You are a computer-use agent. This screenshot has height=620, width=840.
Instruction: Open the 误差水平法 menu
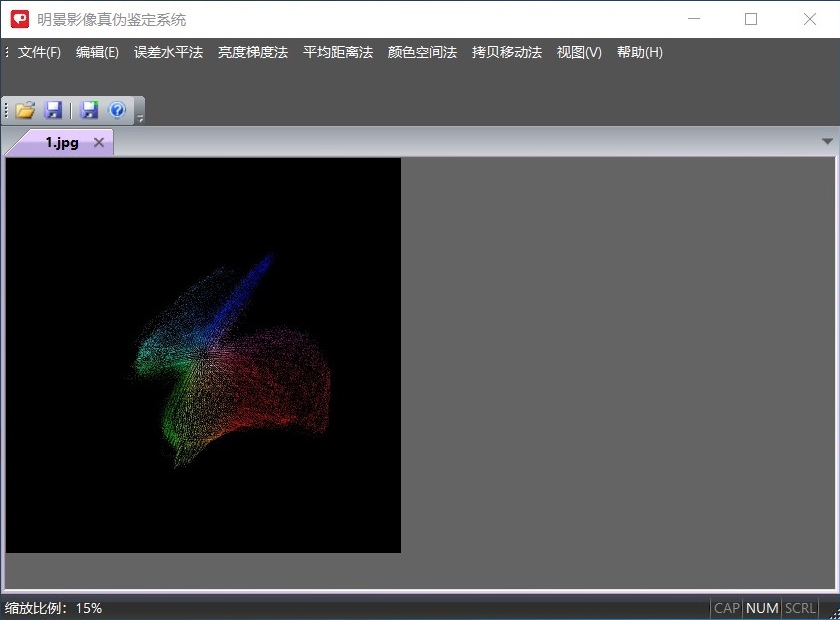168,52
